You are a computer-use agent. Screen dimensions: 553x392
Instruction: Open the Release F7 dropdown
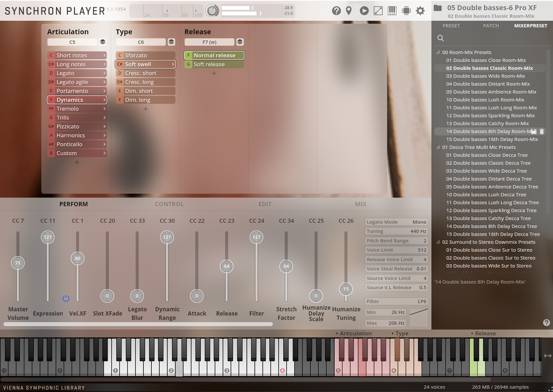209,42
